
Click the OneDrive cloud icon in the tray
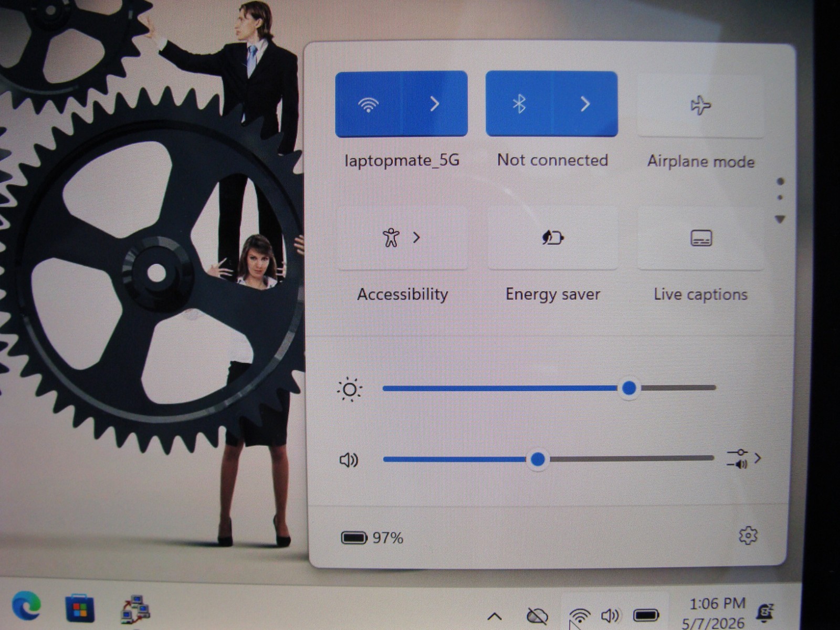(537, 615)
